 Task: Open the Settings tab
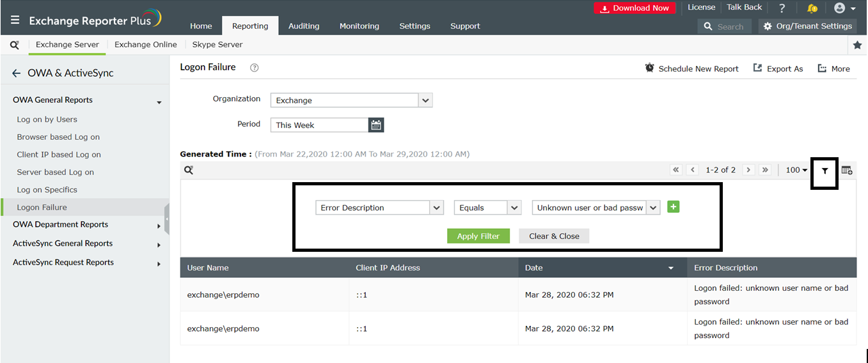(x=414, y=26)
